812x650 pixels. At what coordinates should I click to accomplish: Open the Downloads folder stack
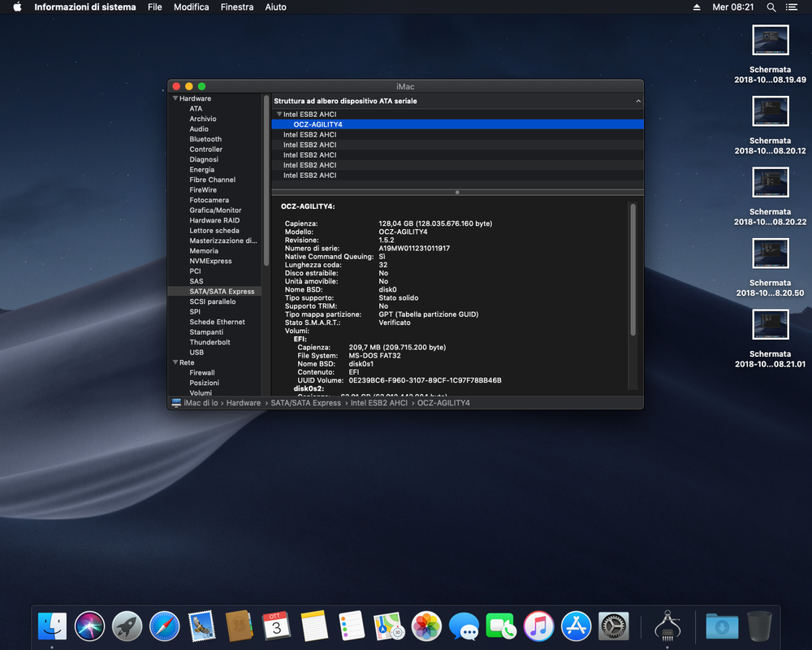pos(722,626)
